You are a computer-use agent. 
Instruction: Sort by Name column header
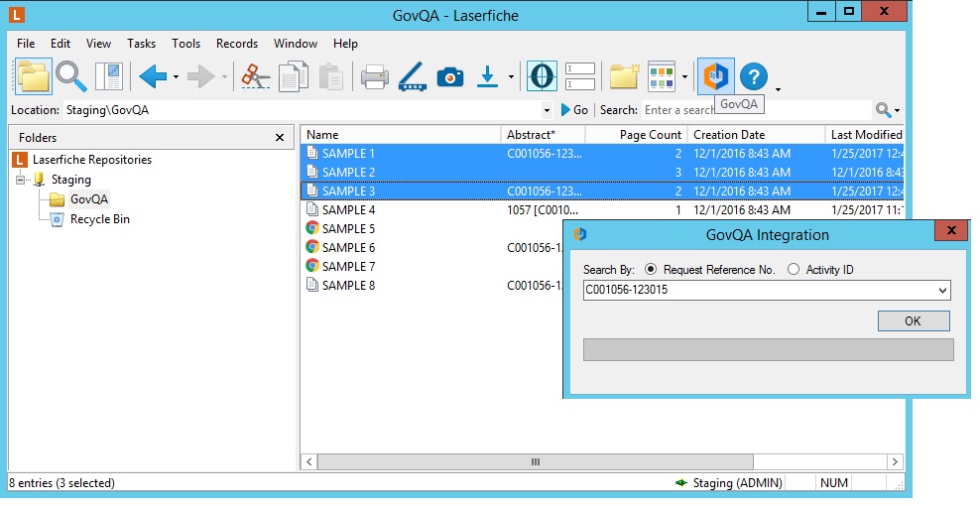click(401, 135)
